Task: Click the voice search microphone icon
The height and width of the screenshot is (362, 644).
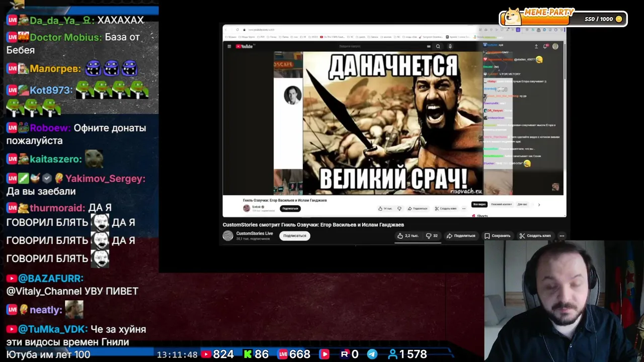Action: (x=450, y=46)
